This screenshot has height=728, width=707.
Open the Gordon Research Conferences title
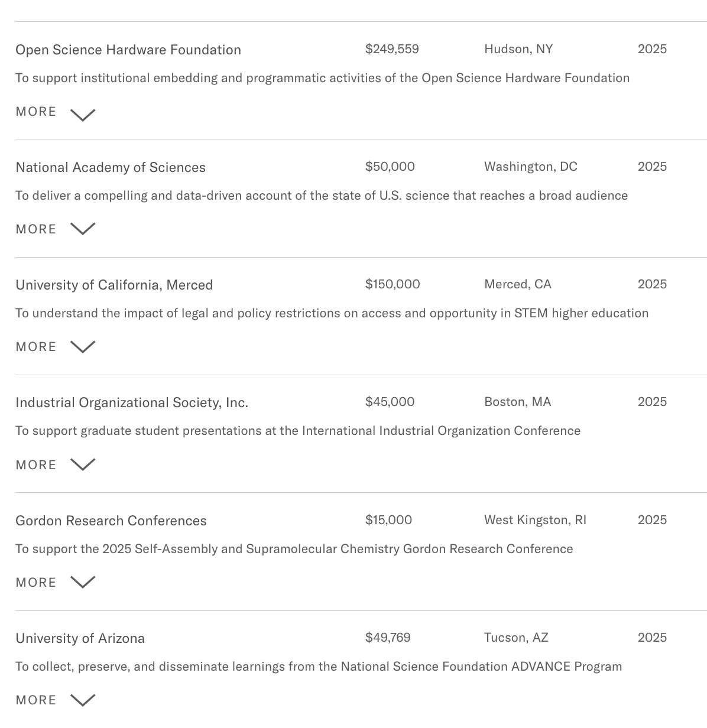tap(111, 521)
